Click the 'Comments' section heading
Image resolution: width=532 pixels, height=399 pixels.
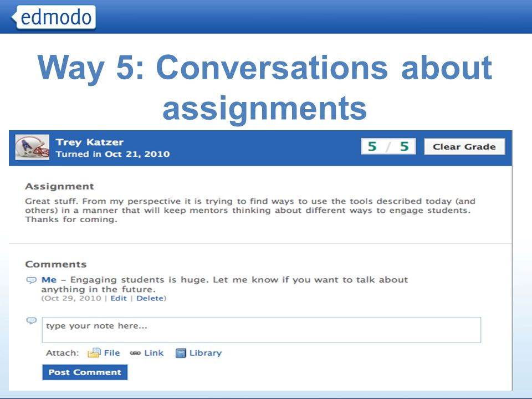point(55,264)
